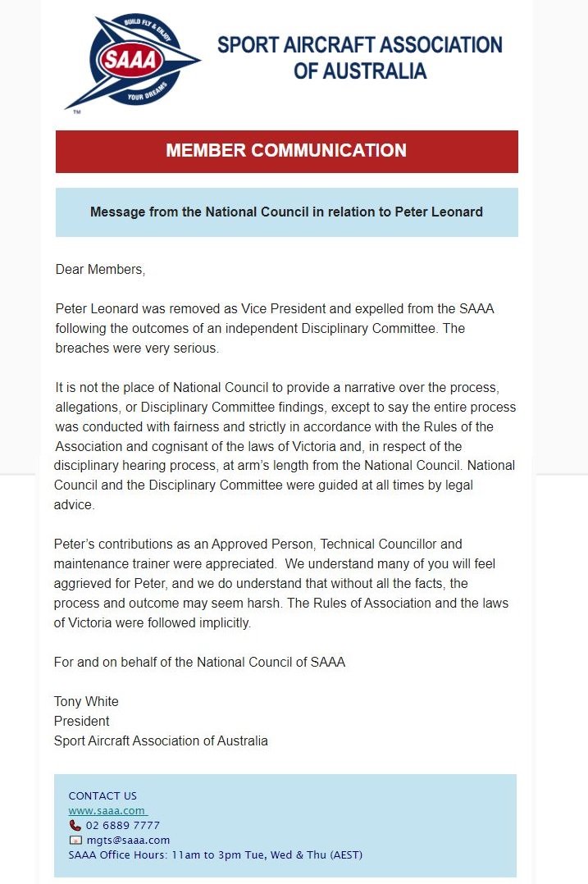Click the paragraph starting It is not the place
The width and height of the screenshot is (588, 884).
[285, 446]
